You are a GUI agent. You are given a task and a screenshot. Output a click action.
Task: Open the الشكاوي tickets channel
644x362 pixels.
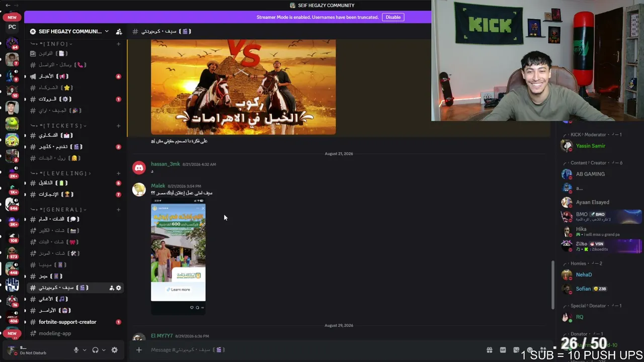[x=75, y=135]
